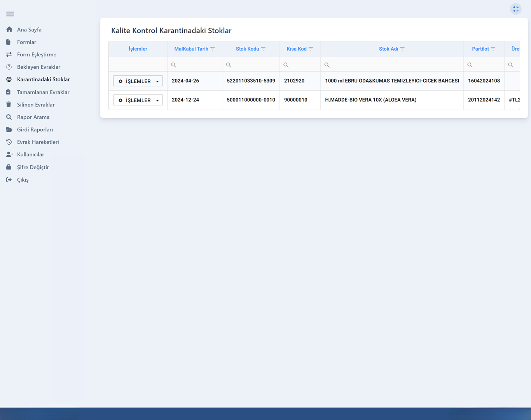The height and width of the screenshot is (420, 531).
Task: Open the filter for MalKabul Tarih column
Action: tap(213, 49)
